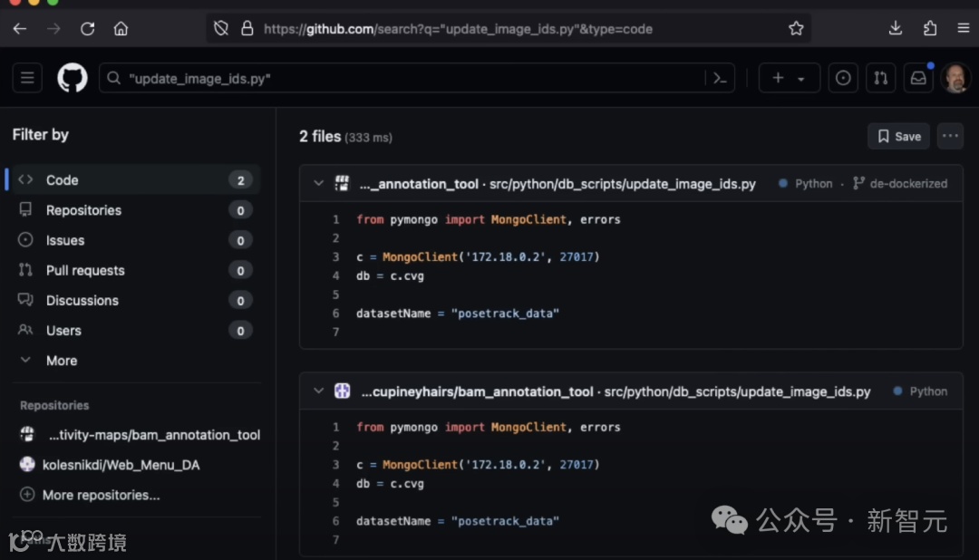Open GitHub notifications inbox

[918, 78]
